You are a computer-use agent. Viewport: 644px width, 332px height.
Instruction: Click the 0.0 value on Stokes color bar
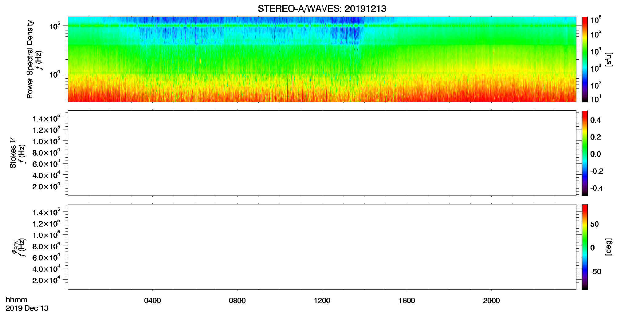[595, 154]
